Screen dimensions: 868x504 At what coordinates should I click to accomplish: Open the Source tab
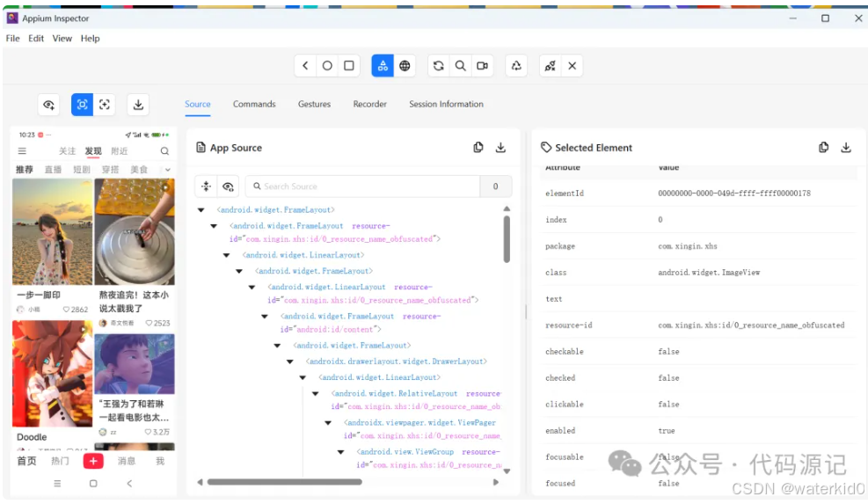coord(198,104)
